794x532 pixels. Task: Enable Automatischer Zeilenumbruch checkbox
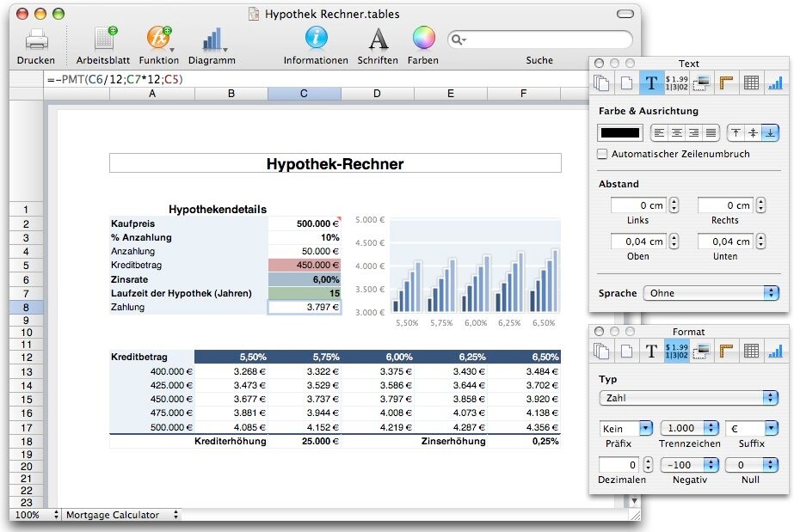click(x=602, y=154)
